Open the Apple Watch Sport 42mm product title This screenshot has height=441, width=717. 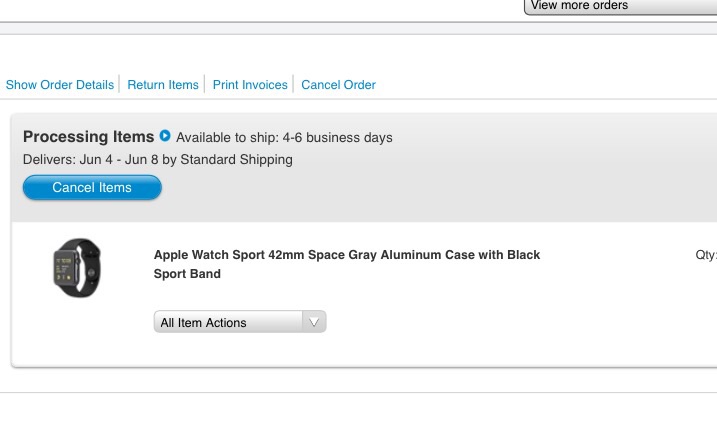346,255
